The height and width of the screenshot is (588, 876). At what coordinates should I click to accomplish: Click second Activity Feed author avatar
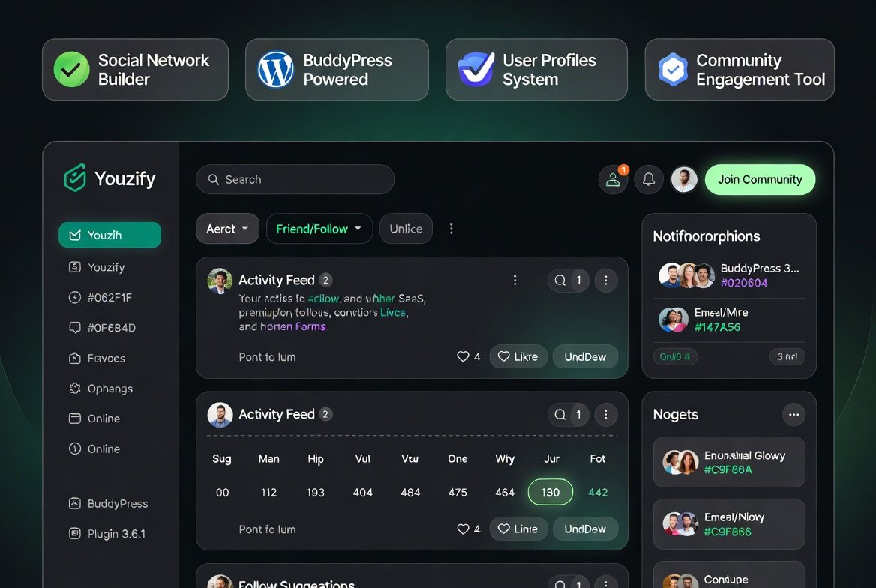pos(220,415)
